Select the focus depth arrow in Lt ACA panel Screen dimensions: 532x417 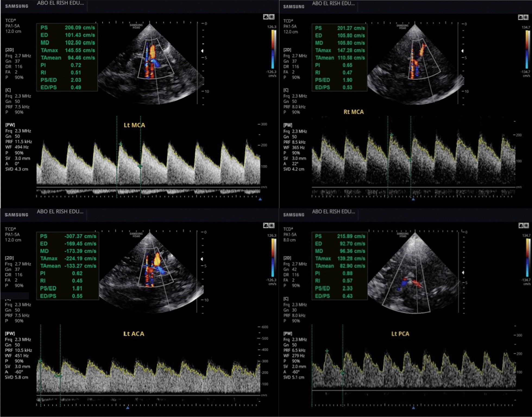202,259
